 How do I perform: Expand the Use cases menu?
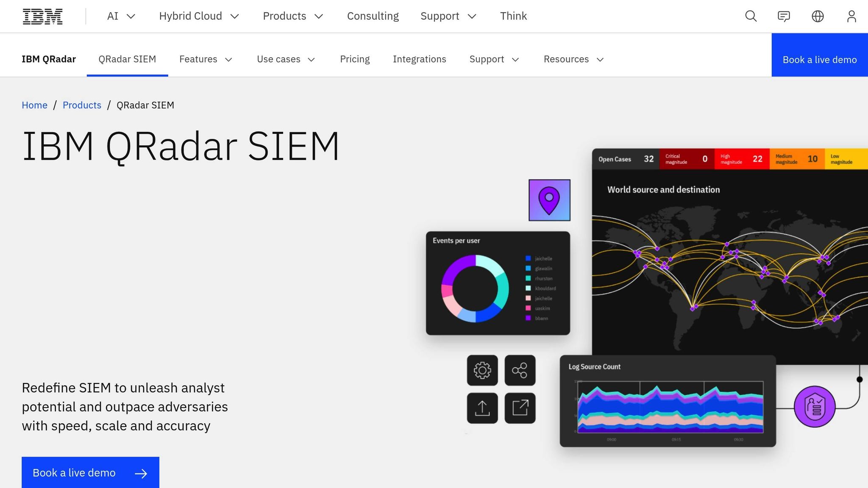(286, 59)
